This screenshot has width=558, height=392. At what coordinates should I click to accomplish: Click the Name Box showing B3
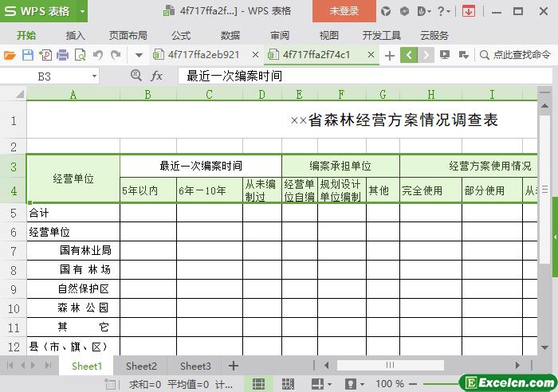click(45, 76)
